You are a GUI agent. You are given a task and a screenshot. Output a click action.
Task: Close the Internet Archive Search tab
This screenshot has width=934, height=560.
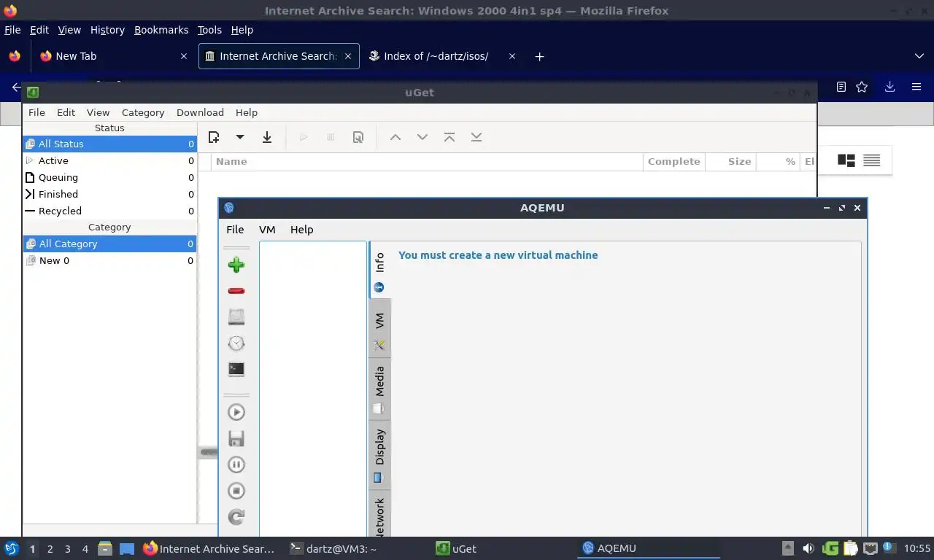pyautogui.click(x=348, y=56)
